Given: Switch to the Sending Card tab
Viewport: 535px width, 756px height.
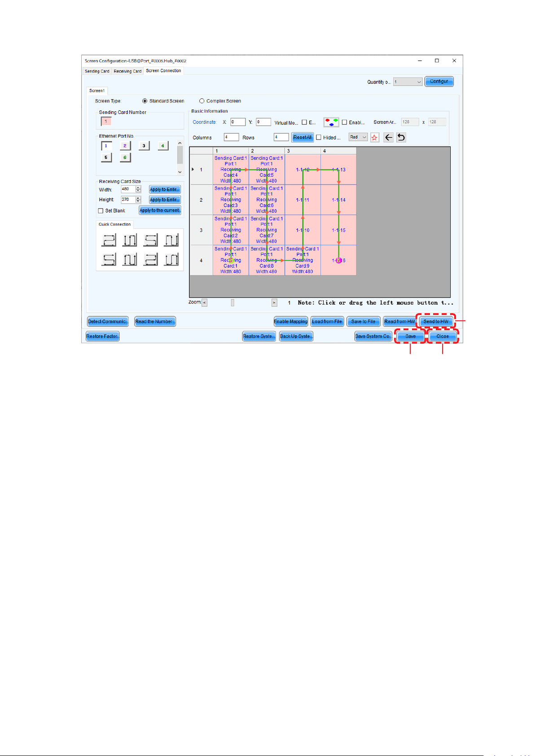Looking at the screenshot, I should (x=97, y=71).
